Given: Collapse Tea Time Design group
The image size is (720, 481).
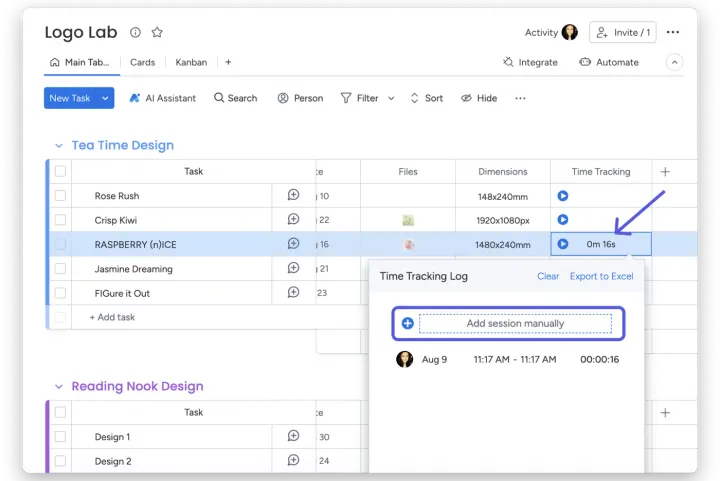Looking at the screenshot, I should click(59, 145).
